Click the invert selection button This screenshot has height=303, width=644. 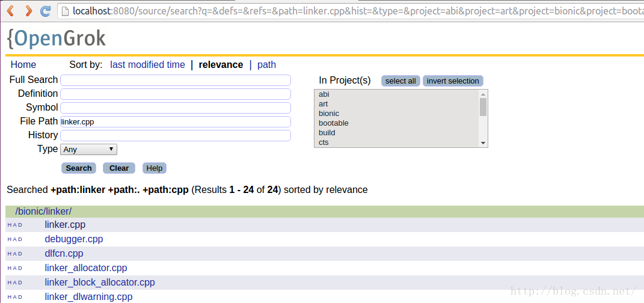tap(453, 81)
